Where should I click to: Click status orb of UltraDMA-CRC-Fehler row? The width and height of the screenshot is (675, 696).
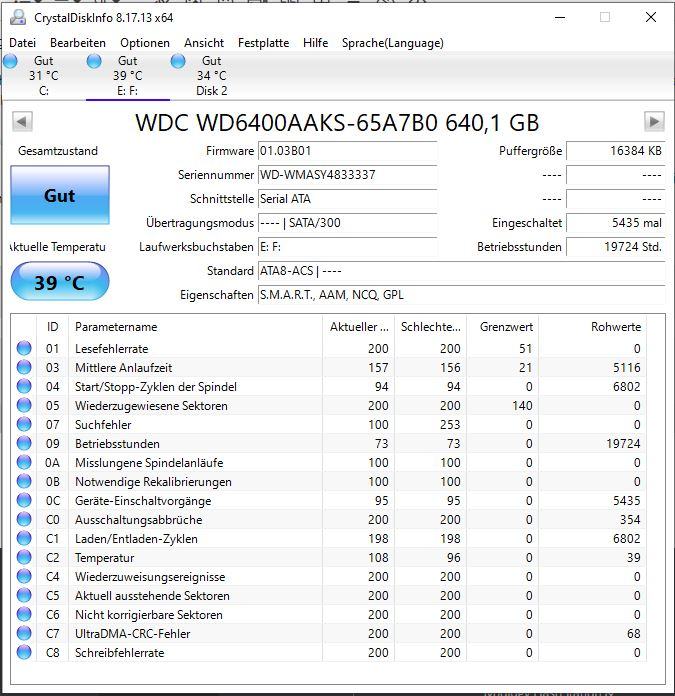(24, 633)
